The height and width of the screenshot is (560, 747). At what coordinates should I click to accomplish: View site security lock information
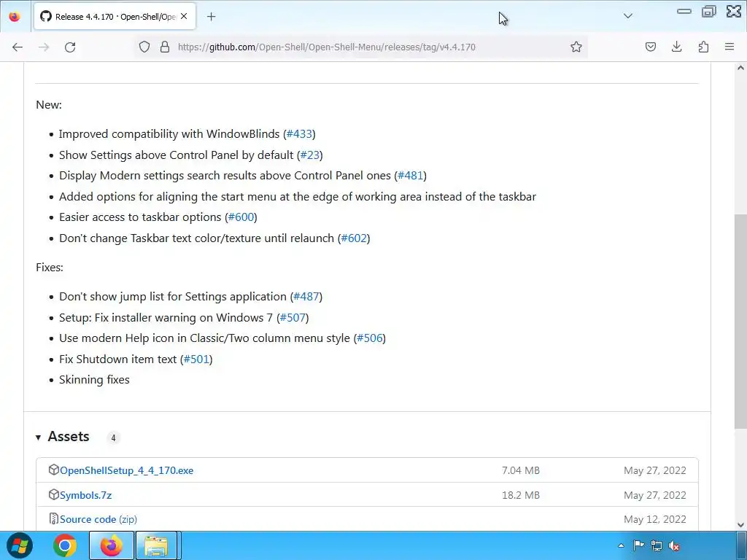(x=165, y=47)
